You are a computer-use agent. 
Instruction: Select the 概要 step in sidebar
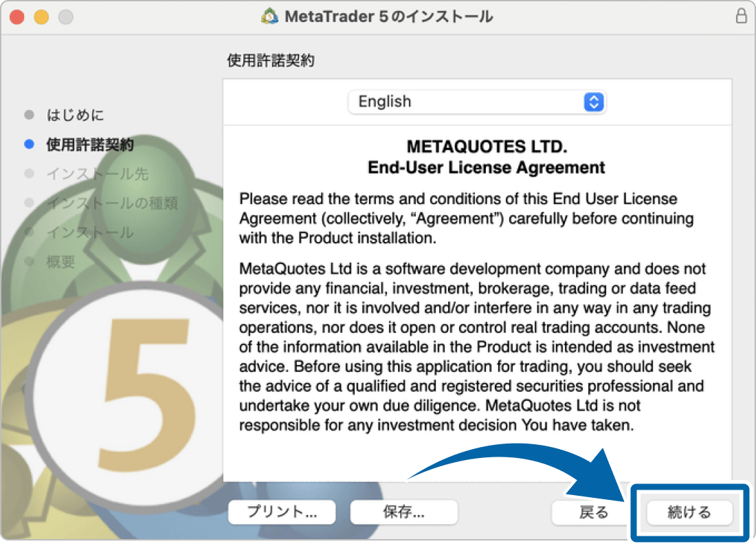(x=60, y=262)
